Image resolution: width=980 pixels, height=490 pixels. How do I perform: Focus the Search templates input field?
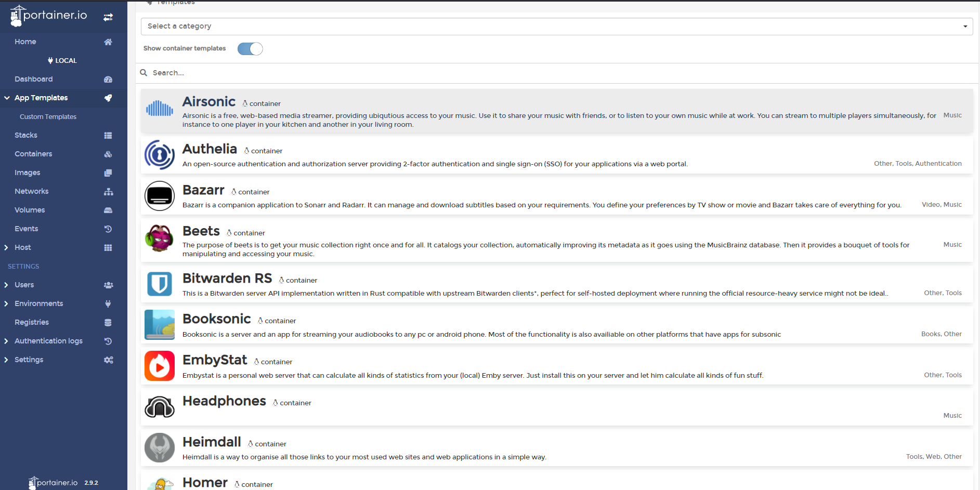557,73
